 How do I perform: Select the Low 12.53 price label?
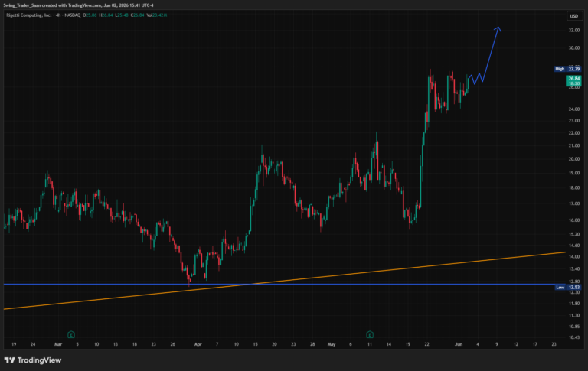[568, 287]
